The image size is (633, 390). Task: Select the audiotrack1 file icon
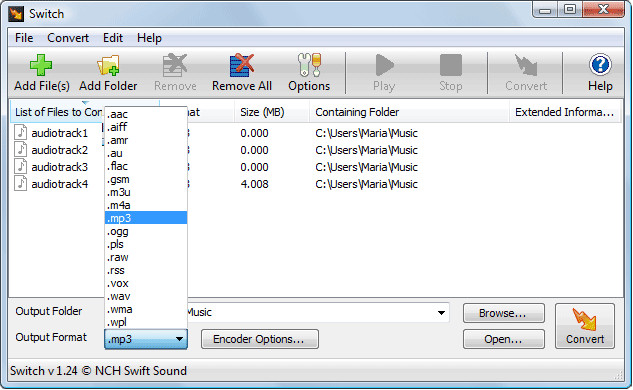tap(21, 132)
